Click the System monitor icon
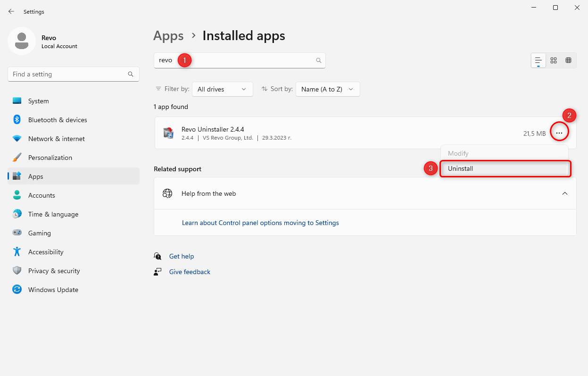Screen dimensions: 588x376 [x=17, y=101]
